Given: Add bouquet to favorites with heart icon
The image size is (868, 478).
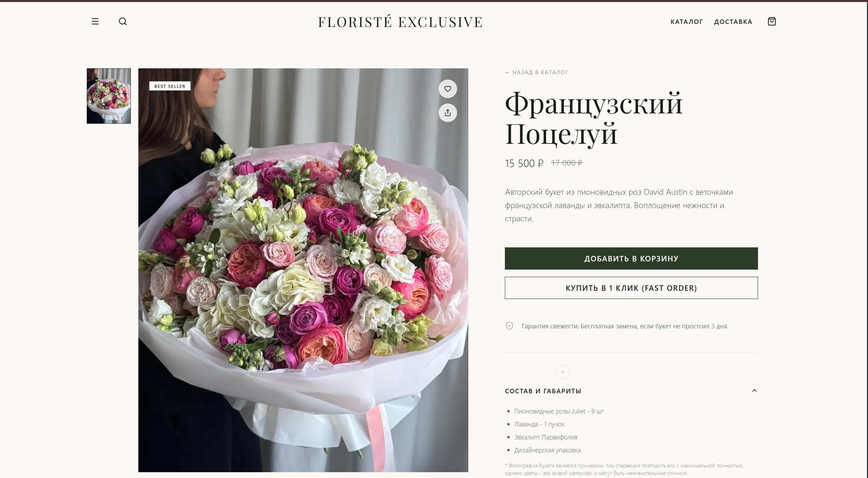Looking at the screenshot, I should click(x=447, y=89).
